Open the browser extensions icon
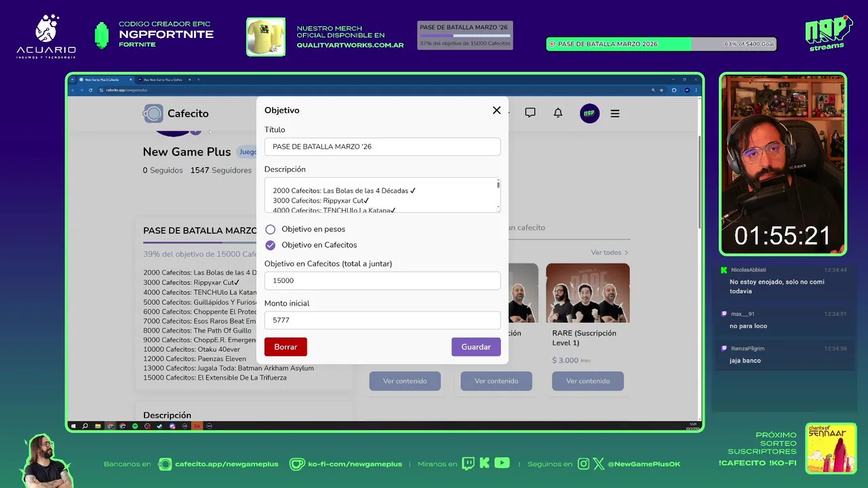868x488 pixels. click(674, 89)
